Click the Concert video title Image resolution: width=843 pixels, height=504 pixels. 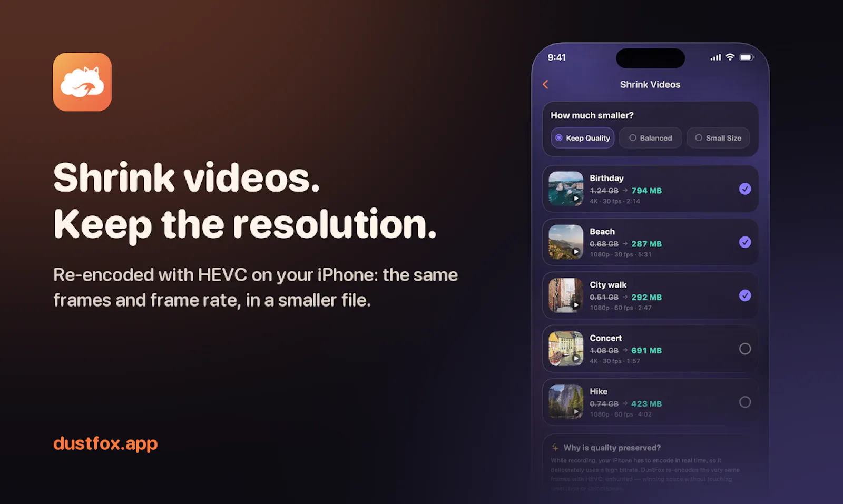pyautogui.click(x=606, y=338)
